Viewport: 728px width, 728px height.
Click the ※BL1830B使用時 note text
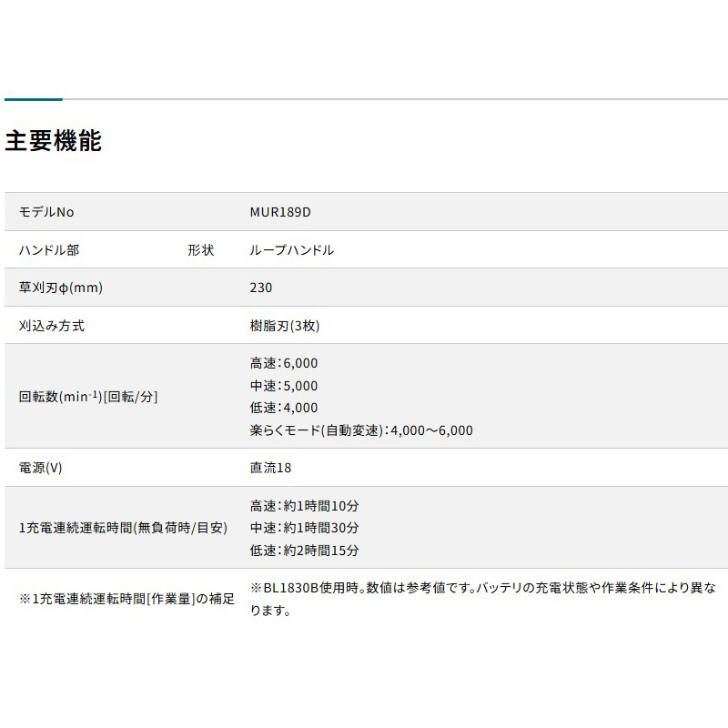(x=483, y=599)
